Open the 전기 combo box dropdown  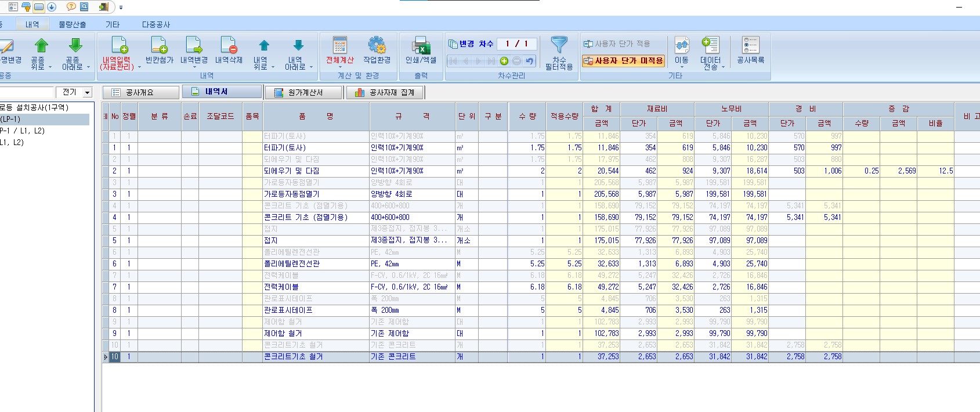(x=88, y=92)
